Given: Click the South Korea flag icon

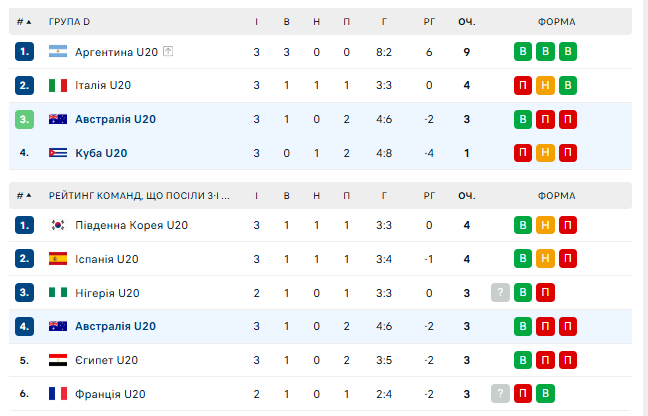Looking at the screenshot, I should coord(57,225).
